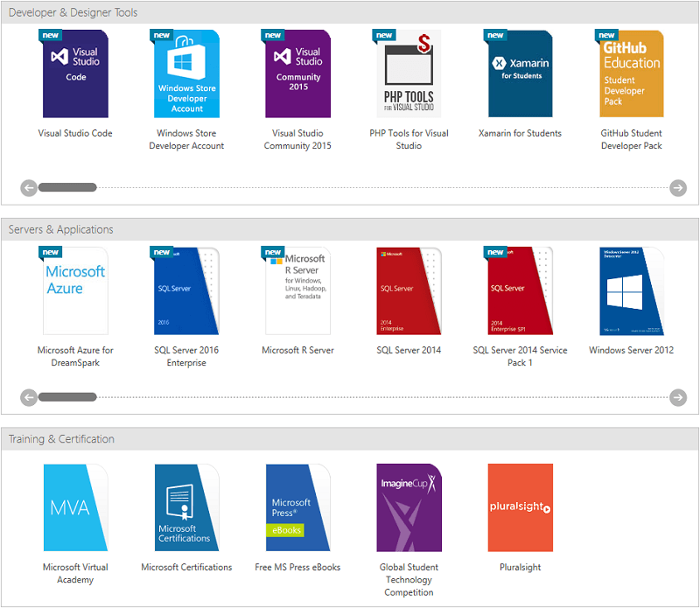
Task: Choose the Imagine Cup cover image
Action: [x=409, y=507]
